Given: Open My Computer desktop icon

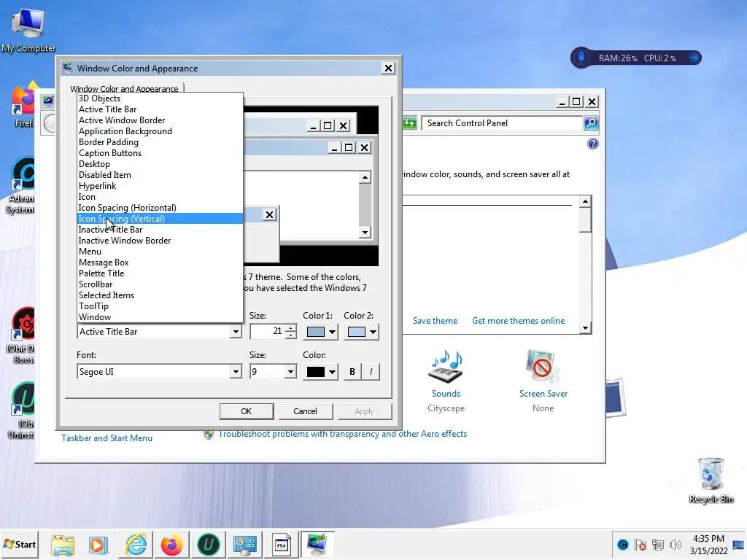Looking at the screenshot, I should click(x=28, y=29).
